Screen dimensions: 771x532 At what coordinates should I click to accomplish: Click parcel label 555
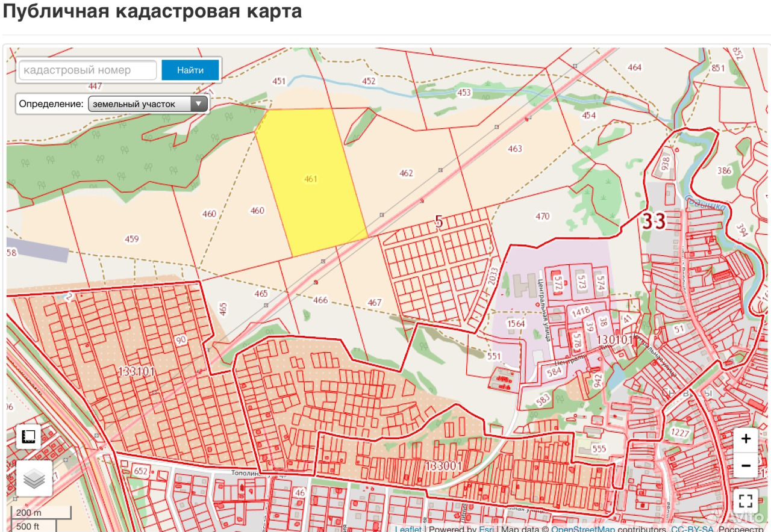pyautogui.click(x=598, y=448)
